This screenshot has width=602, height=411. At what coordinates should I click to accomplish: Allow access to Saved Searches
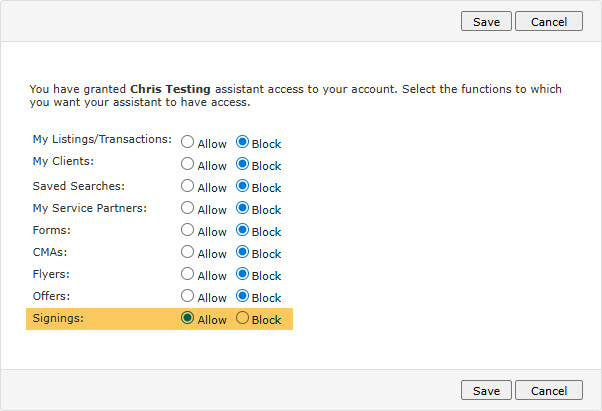coord(188,187)
